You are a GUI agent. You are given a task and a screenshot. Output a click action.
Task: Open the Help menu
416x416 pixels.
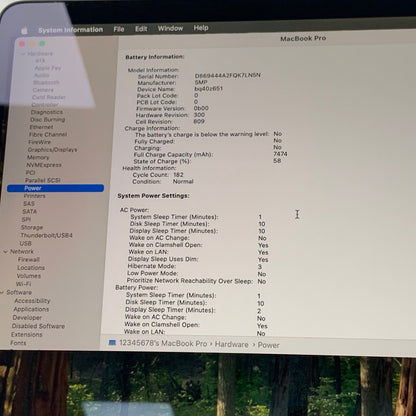tap(201, 28)
